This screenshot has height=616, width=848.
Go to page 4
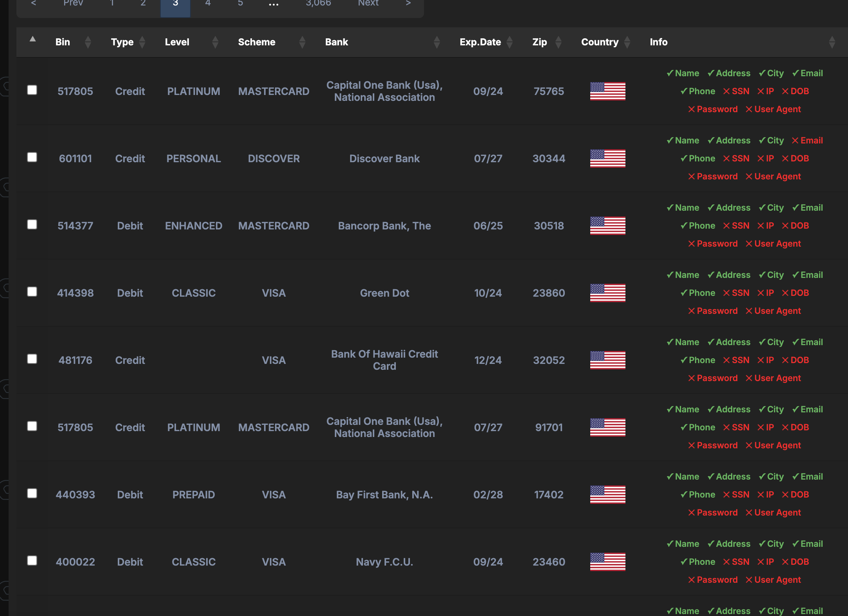click(x=208, y=4)
